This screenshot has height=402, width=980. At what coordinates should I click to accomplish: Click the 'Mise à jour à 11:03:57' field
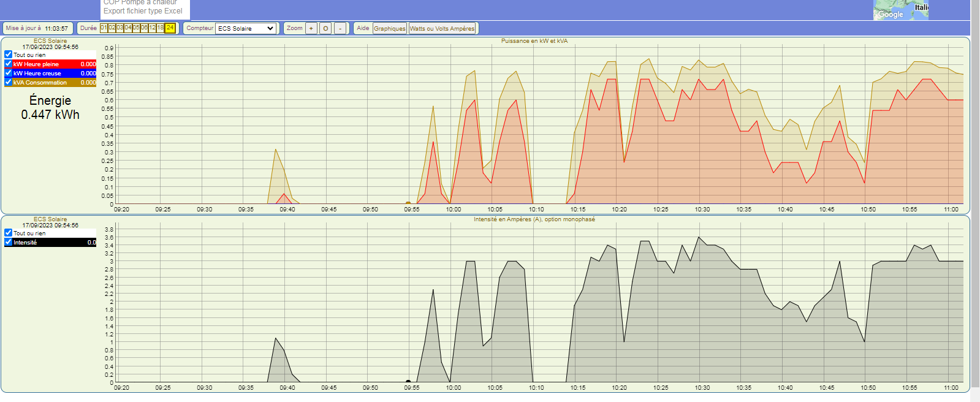pos(38,28)
